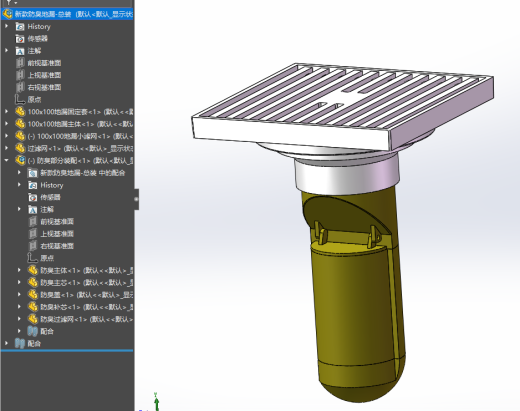Click the feature tree panel collapse handle
Screen dimensions: 520x411
(136, 199)
